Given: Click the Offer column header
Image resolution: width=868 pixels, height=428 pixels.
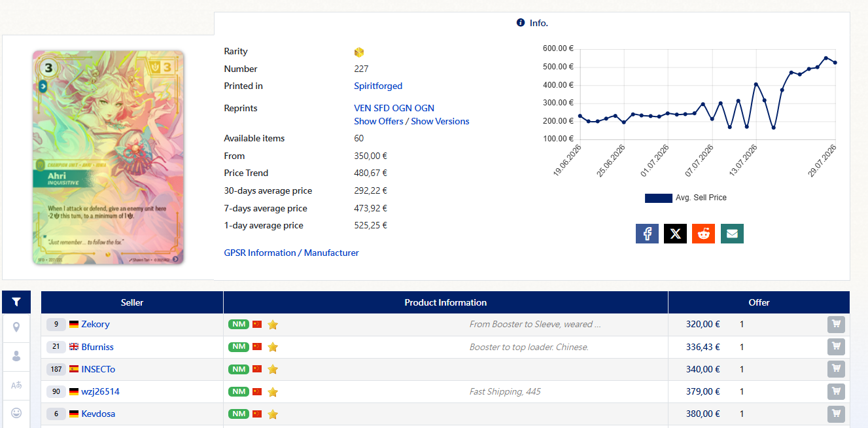Looking at the screenshot, I should 759,302.
